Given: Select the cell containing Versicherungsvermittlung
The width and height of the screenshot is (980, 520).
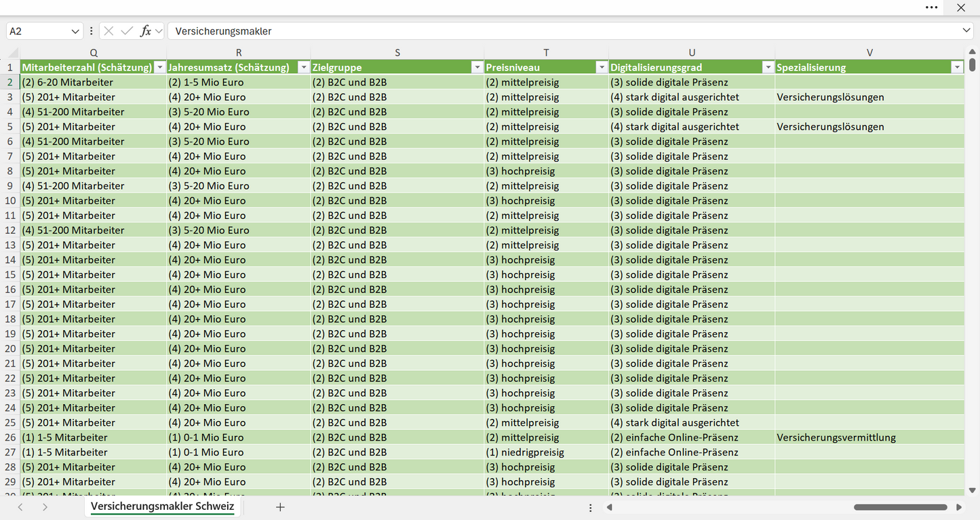Looking at the screenshot, I should pos(869,437).
